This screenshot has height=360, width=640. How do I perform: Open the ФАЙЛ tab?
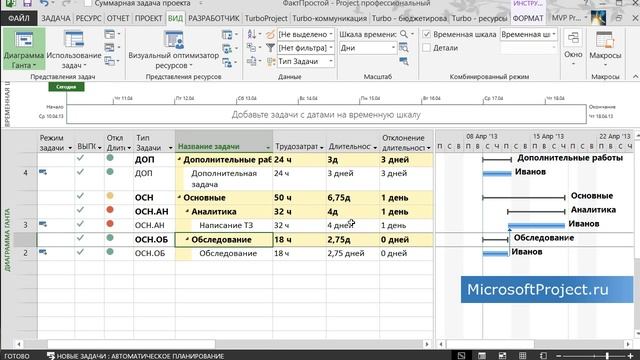(19, 18)
